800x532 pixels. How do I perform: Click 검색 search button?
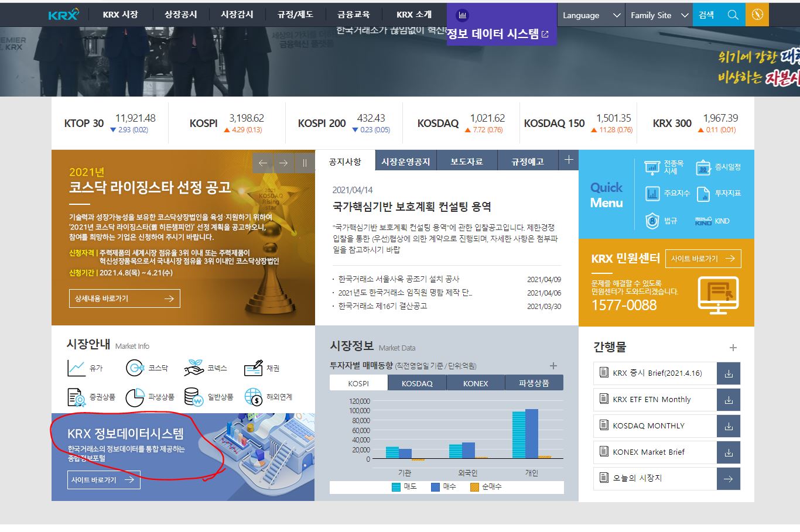[706, 15]
